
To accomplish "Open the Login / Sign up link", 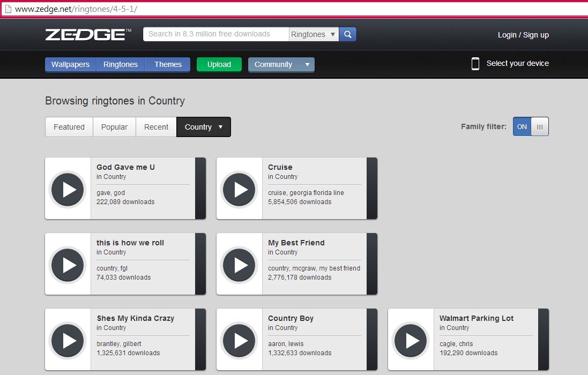I will click(x=523, y=35).
